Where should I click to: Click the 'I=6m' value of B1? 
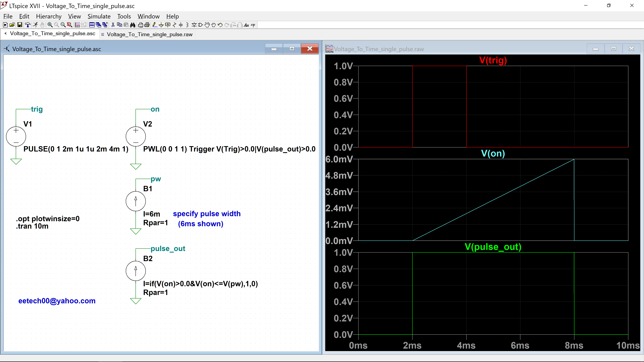151,214
